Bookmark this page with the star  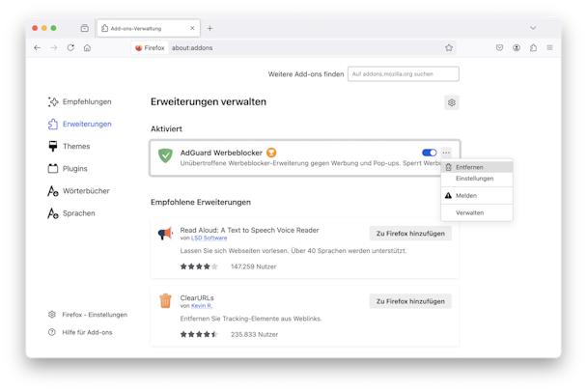pyautogui.click(x=449, y=47)
